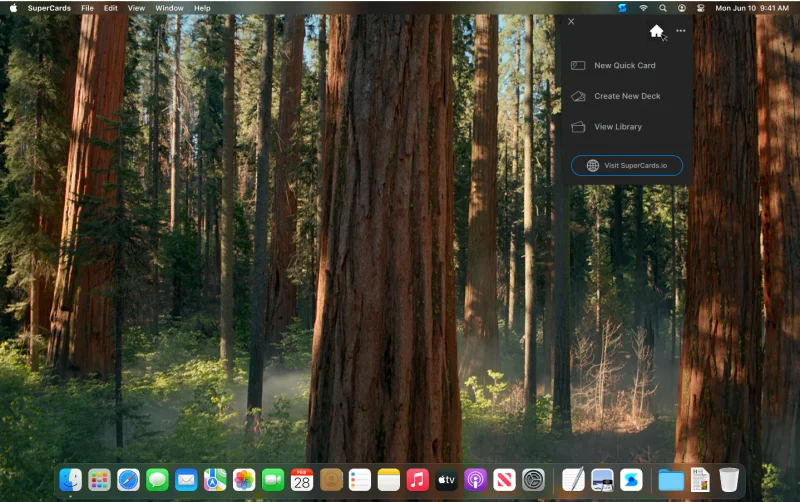Open the SuperCards menu bar icon
The height and width of the screenshot is (502, 800).
(622, 8)
